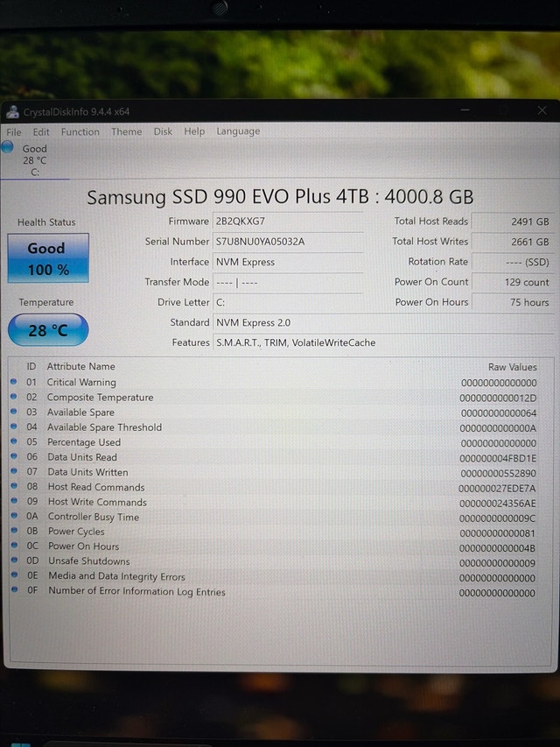The image size is (560, 747).
Task: Select the Unsafe Shutdowns attribute row
Action: [275, 561]
